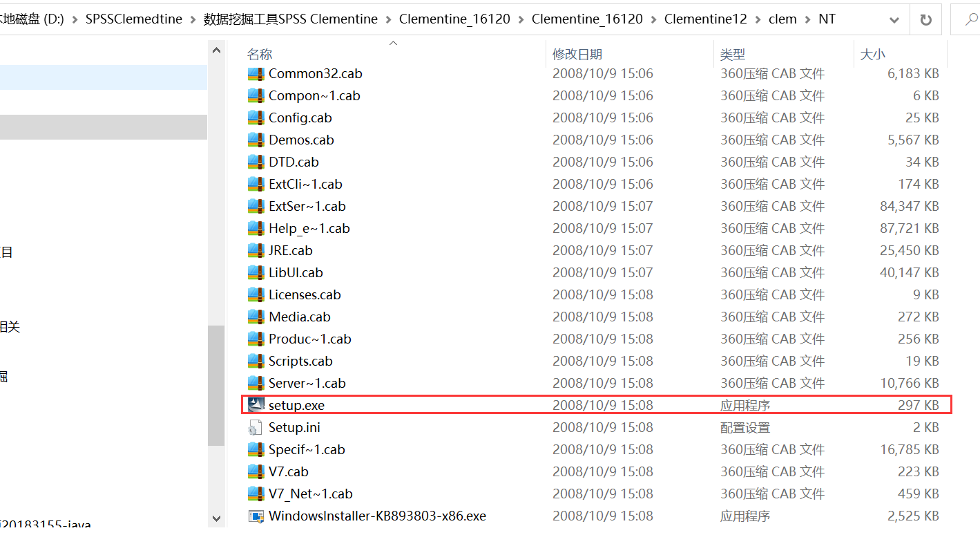
Task: Select the Server~1.cab file icon
Action: click(256, 383)
